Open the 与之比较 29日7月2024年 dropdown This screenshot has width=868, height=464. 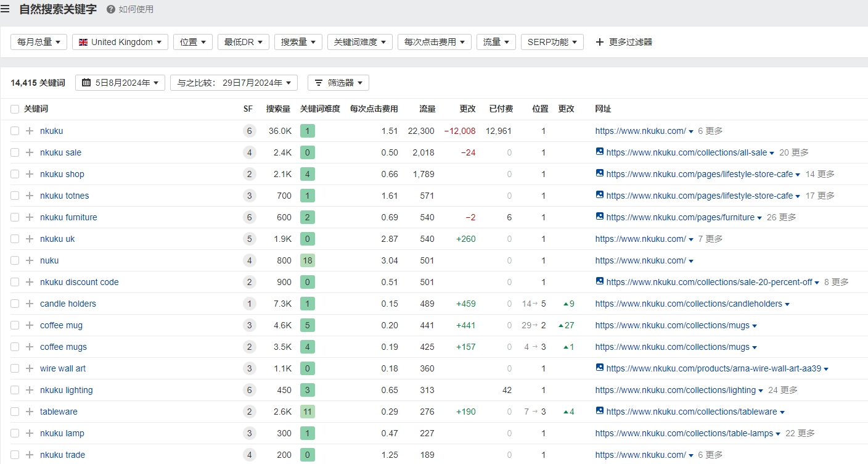[x=234, y=83]
